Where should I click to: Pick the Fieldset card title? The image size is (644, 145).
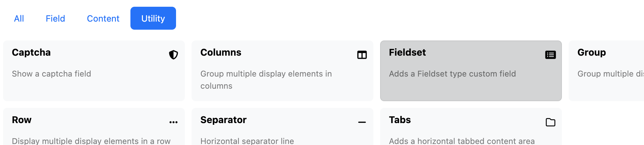407,53
